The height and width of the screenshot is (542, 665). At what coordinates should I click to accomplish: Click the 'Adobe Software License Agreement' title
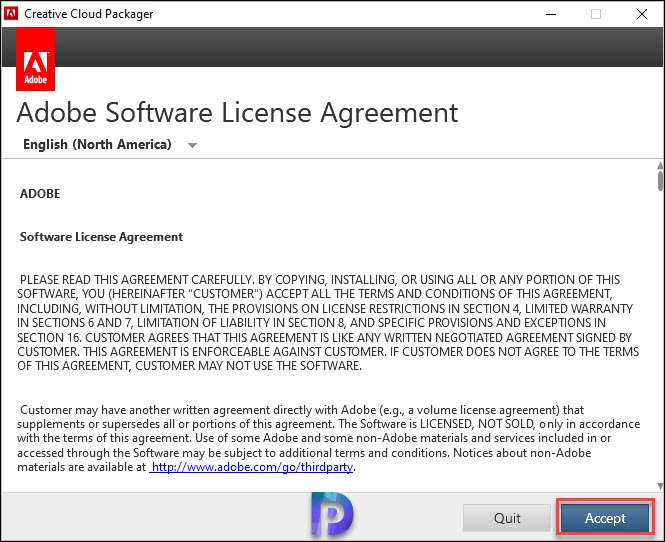point(237,113)
